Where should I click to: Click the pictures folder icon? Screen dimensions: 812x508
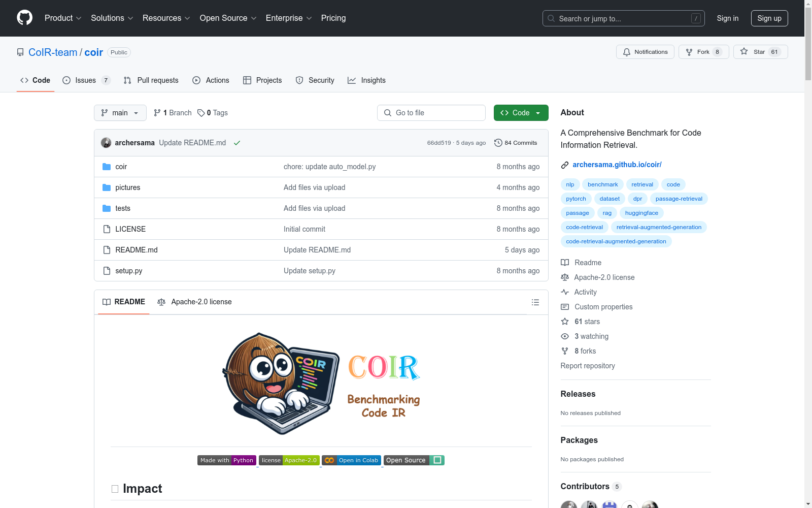(107, 187)
